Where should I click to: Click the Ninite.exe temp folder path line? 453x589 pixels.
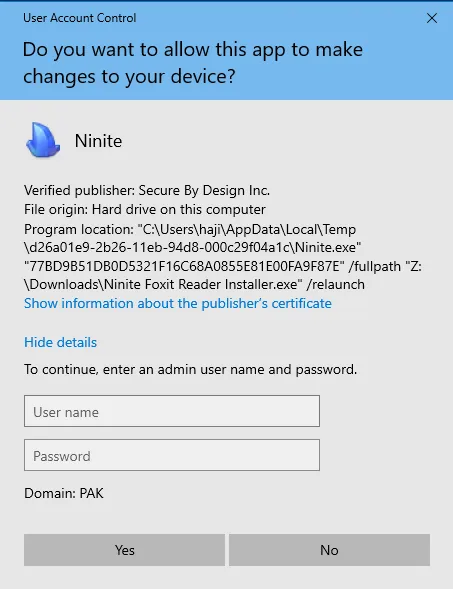pos(192,248)
